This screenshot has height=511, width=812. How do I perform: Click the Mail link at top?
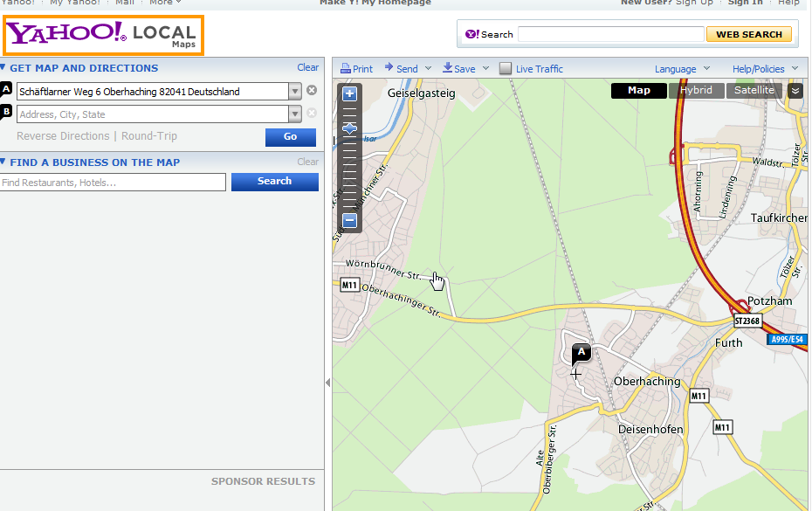(125, 3)
